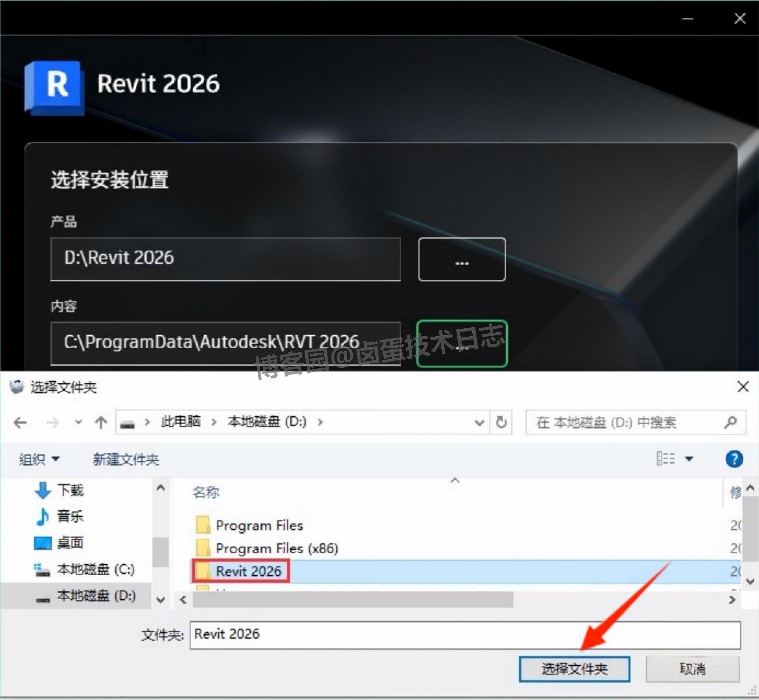
Task: Click the 此电脑 breadcrumb segment
Action: [181, 422]
